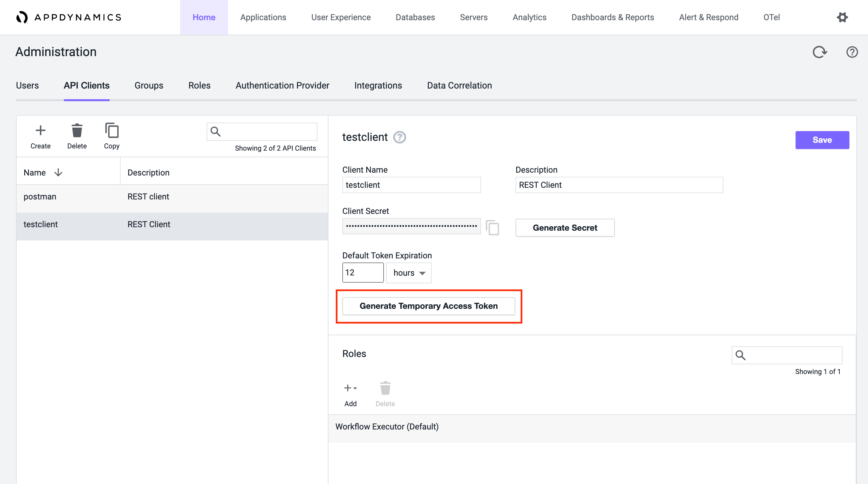
Task: Click Generate Temporary Access Token
Action: click(x=429, y=306)
